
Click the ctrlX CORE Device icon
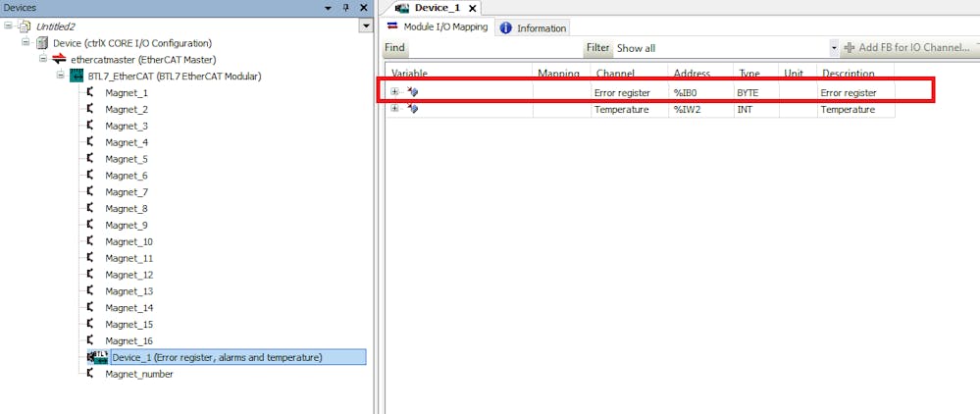[42, 43]
